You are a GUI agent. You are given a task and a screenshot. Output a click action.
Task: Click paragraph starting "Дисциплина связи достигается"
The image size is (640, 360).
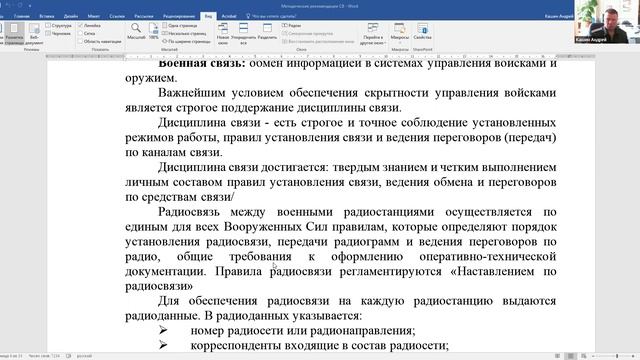pos(341,182)
